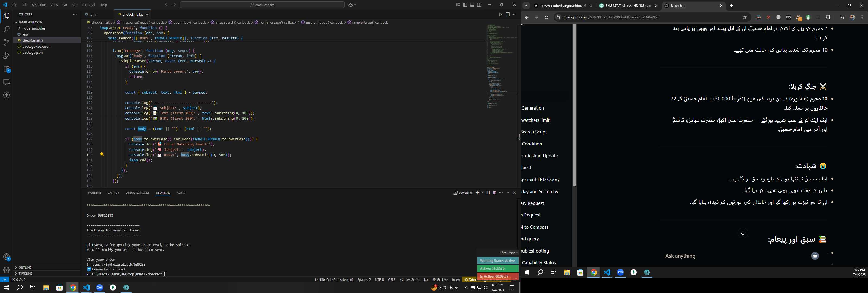868x293 pixels.
Task: Open Extensions view with update badge
Action: click(7, 69)
